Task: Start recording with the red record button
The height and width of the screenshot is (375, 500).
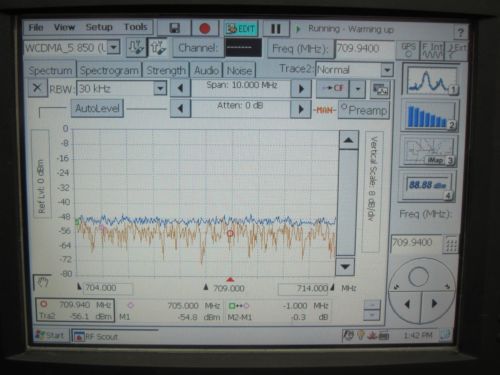Action: [205, 29]
